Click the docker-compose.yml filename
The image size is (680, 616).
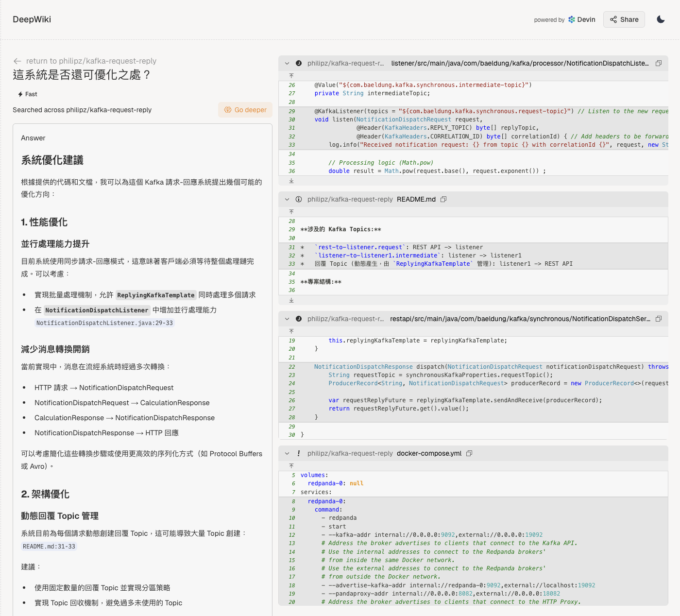(x=429, y=453)
